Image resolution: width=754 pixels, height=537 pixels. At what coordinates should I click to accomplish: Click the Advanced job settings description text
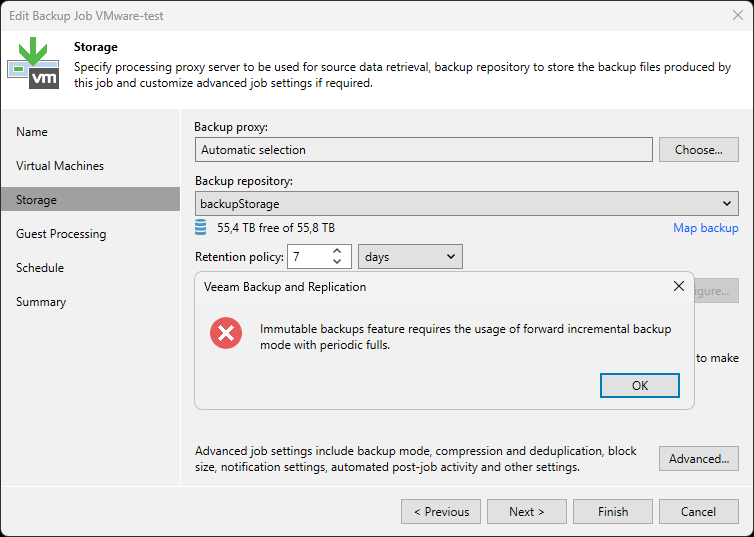415,459
